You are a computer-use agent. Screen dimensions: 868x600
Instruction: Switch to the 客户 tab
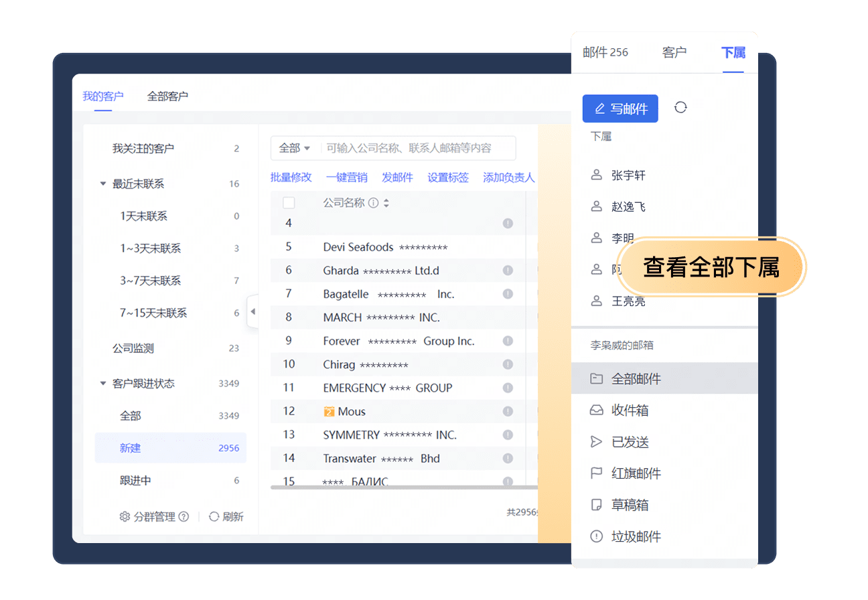click(x=675, y=52)
